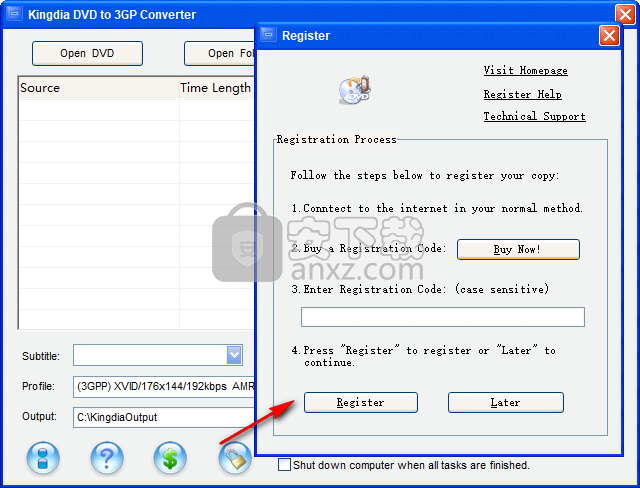Close the Kingdia main window
This screenshot has height=488, width=640.
pyautogui.click(x=625, y=15)
